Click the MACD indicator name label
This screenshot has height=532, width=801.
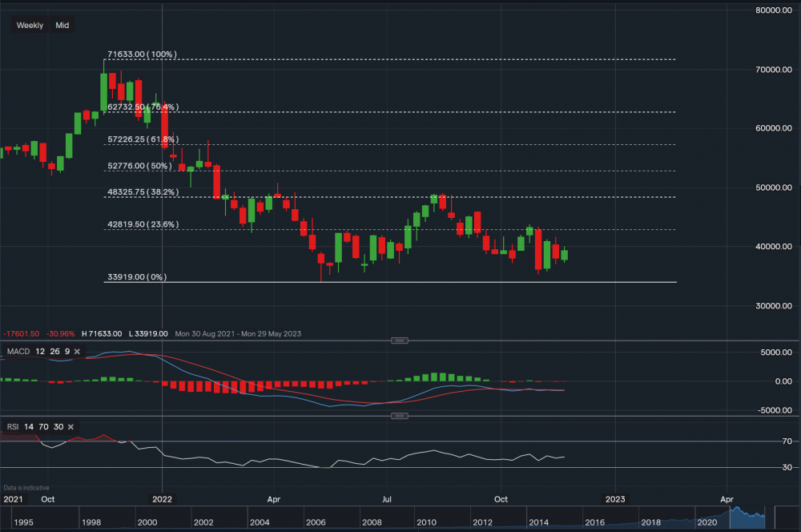coord(18,352)
